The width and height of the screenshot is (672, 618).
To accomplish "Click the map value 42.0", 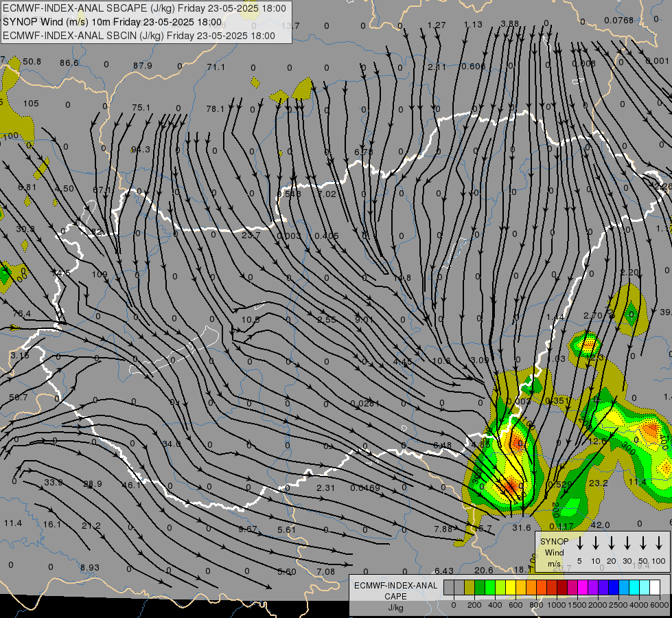I will click(600, 525).
